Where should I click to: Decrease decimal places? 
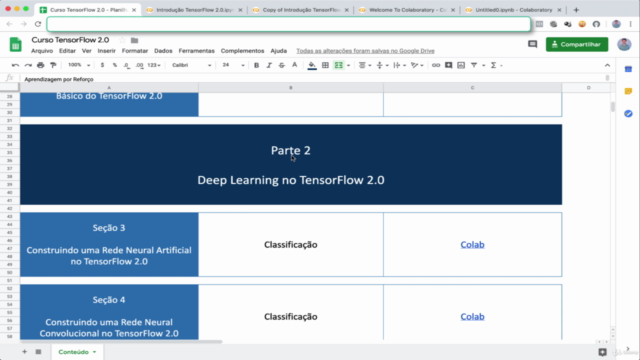(127, 65)
